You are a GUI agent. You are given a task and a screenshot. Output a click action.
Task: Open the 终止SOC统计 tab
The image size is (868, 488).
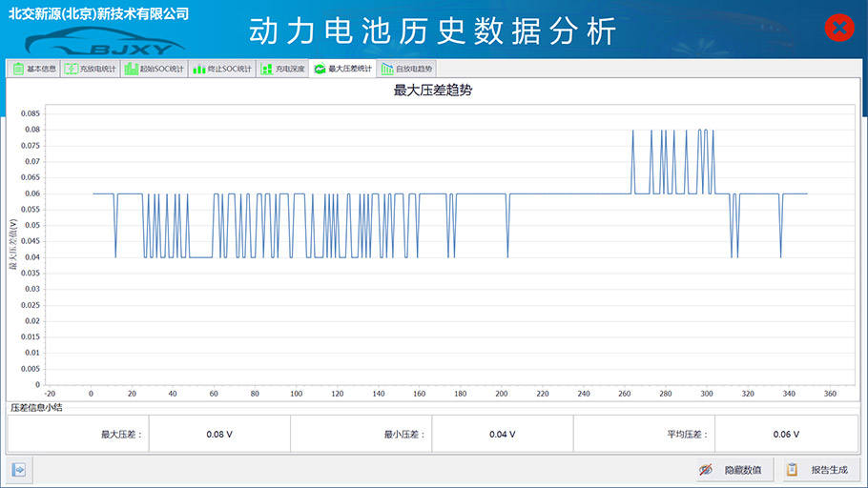point(222,69)
